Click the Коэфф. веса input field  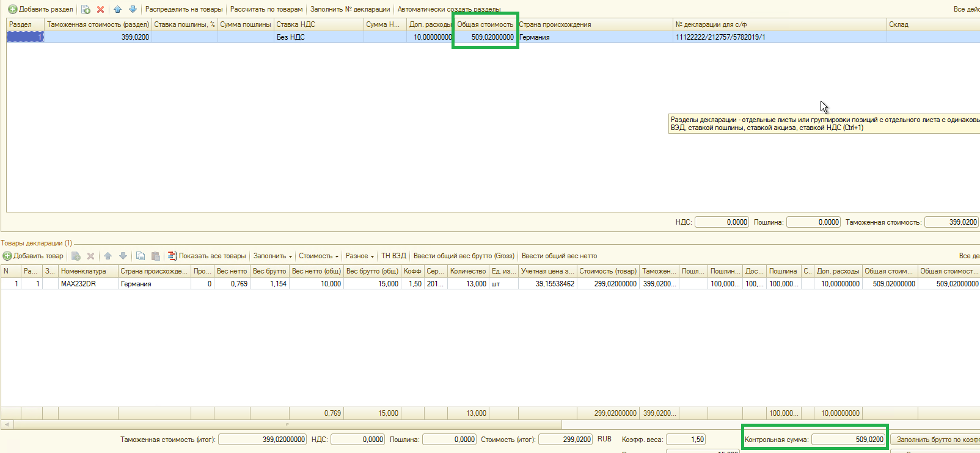(686, 440)
